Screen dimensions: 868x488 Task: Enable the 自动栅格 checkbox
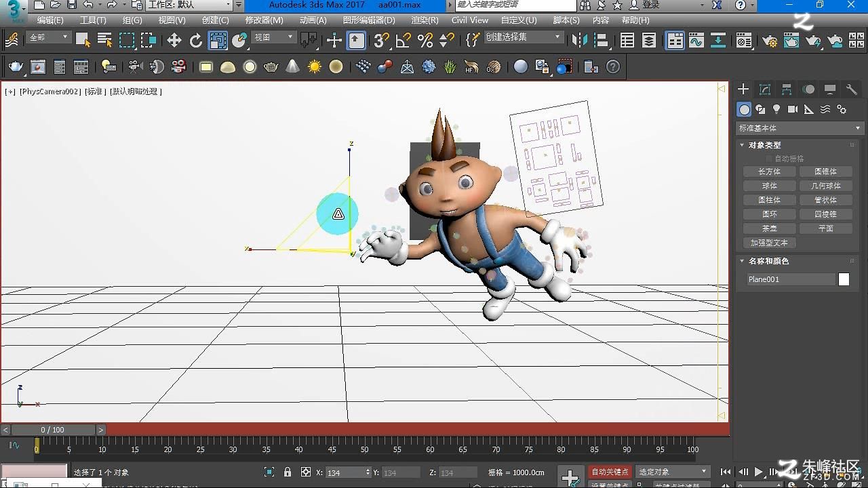(769, 159)
